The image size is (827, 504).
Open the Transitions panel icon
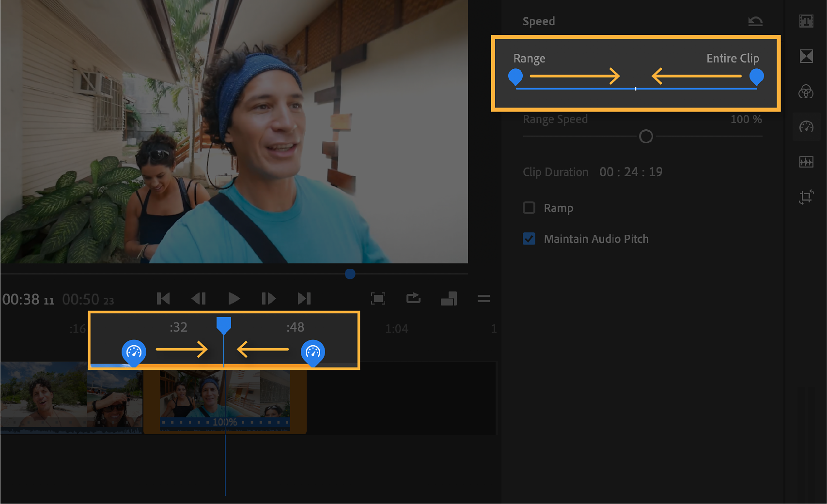coord(806,56)
